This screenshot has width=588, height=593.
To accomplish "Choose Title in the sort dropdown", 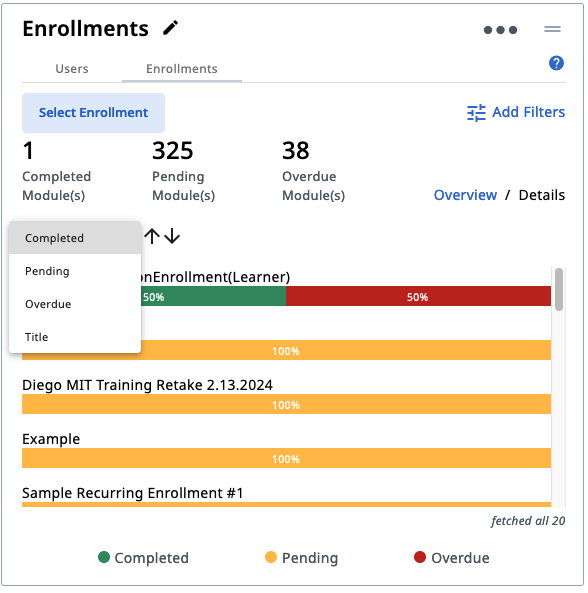I will [x=75, y=337].
